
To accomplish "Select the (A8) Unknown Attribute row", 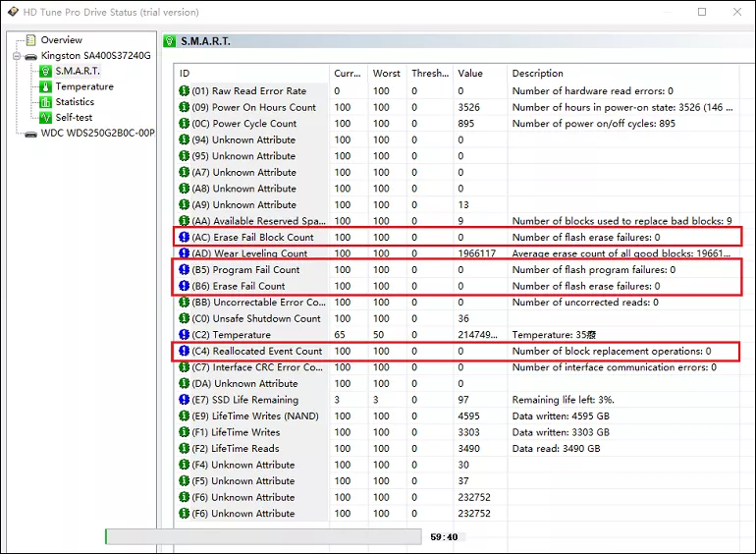I will 457,189.
